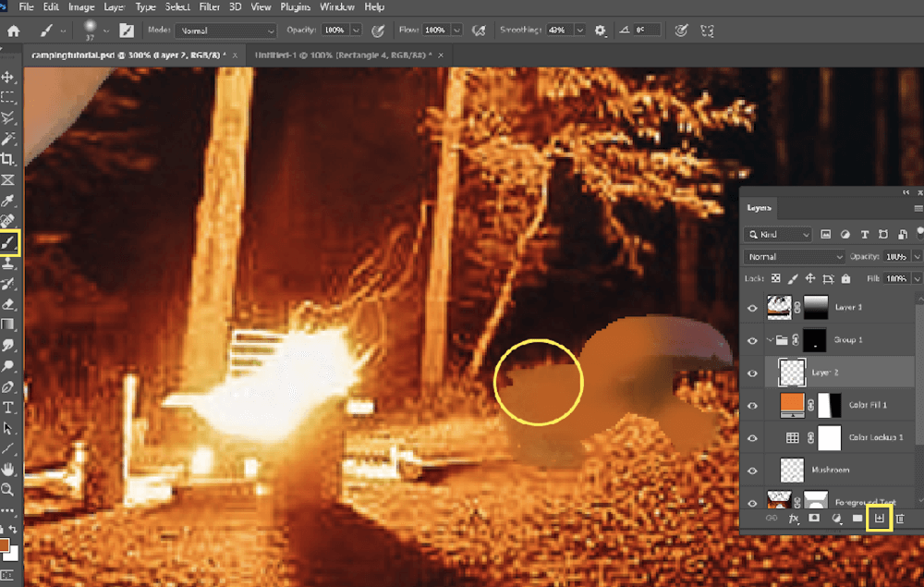924x587 pixels.
Task: Select the Line tool
Action: point(7,448)
